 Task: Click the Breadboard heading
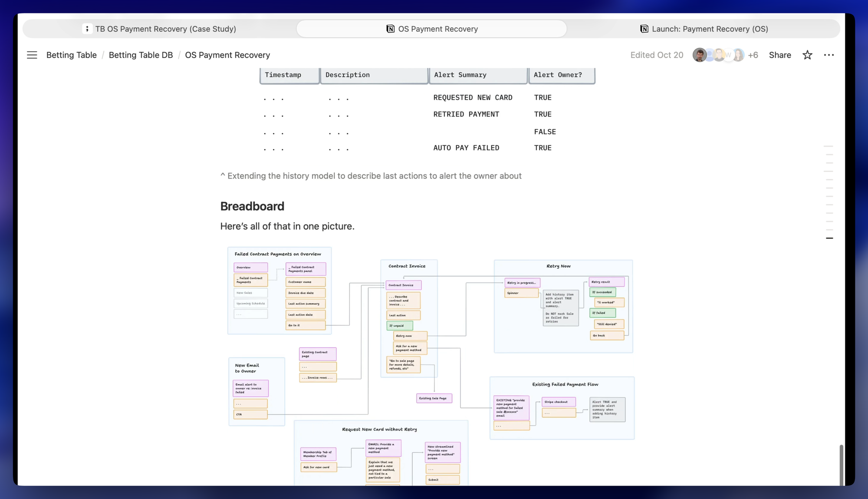pos(252,206)
